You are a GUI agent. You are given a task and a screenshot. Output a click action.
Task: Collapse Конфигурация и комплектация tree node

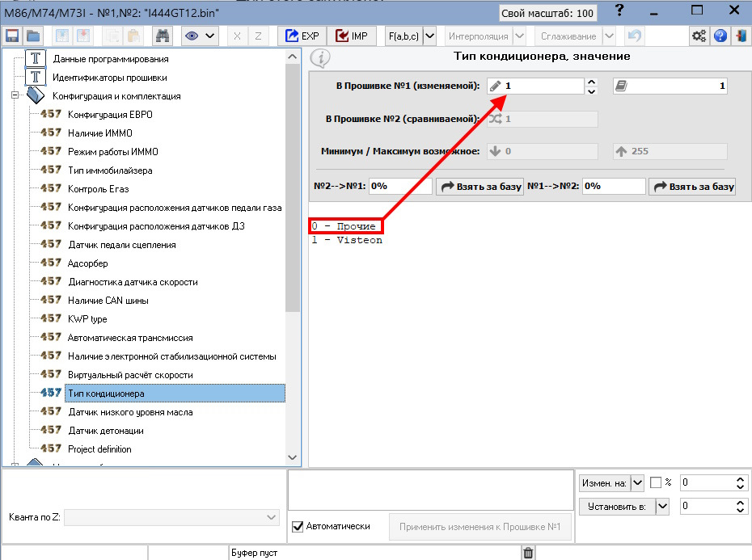click(x=15, y=95)
